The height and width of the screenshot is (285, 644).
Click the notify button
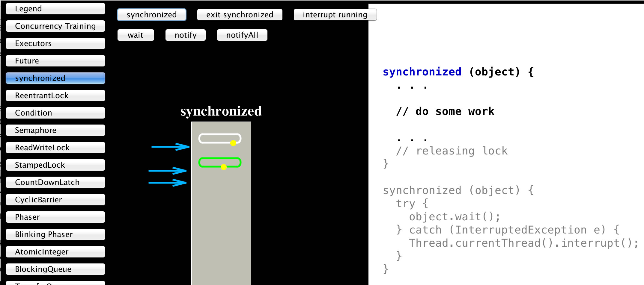click(186, 35)
